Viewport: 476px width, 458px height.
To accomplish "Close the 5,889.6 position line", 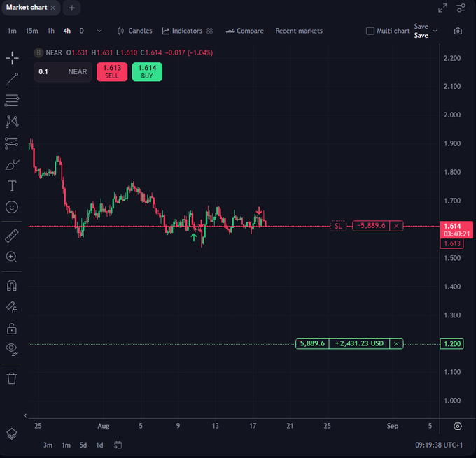I will (396, 343).
